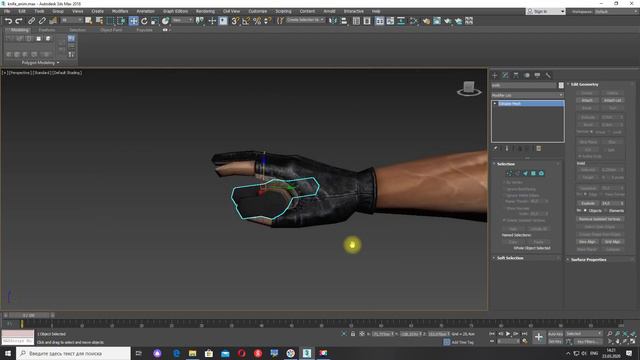640x360 pixels.
Task: Click Remove Isolated Vertices button
Action: point(600,219)
